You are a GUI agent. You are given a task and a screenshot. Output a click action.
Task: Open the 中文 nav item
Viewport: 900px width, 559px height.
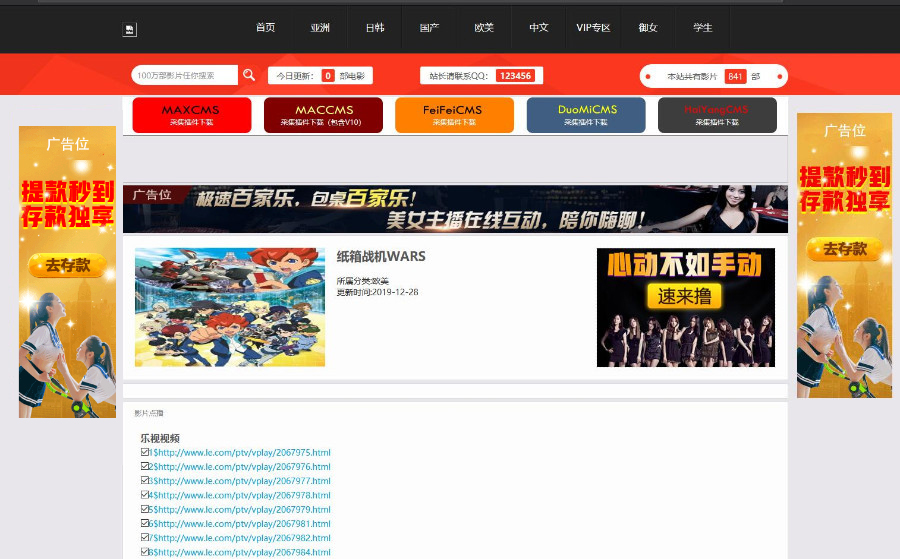538,28
